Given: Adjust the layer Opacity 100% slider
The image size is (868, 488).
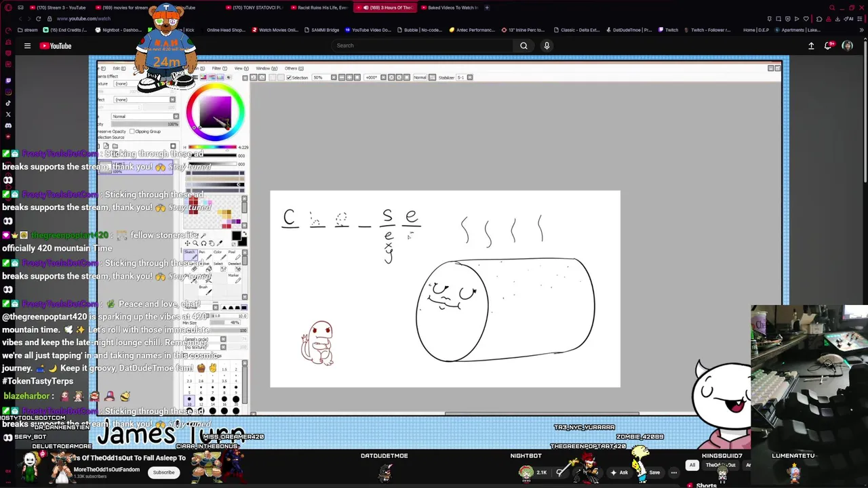Looking at the screenshot, I should [145, 124].
